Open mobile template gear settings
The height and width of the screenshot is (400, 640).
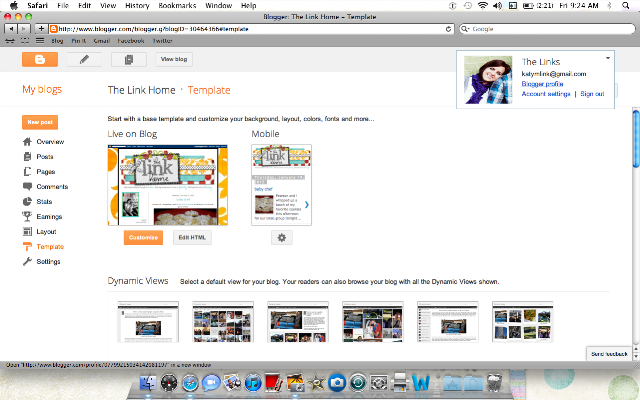[282, 238]
